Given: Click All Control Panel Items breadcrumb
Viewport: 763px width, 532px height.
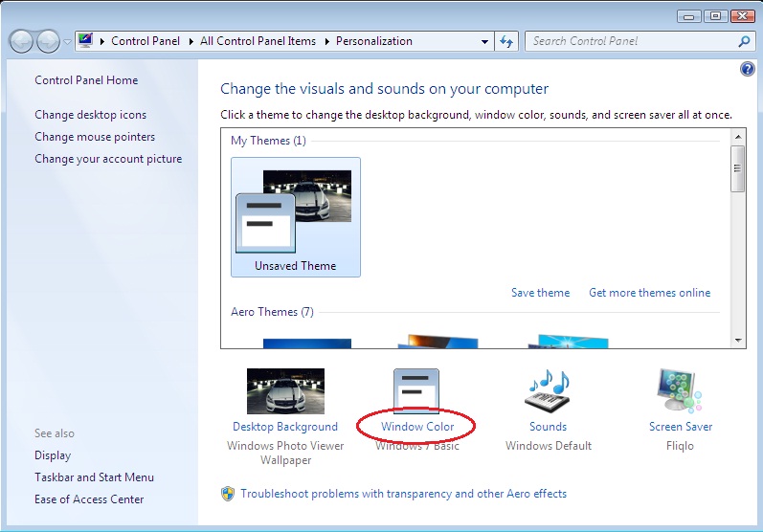Looking at the screenshot, I should 258,41.
